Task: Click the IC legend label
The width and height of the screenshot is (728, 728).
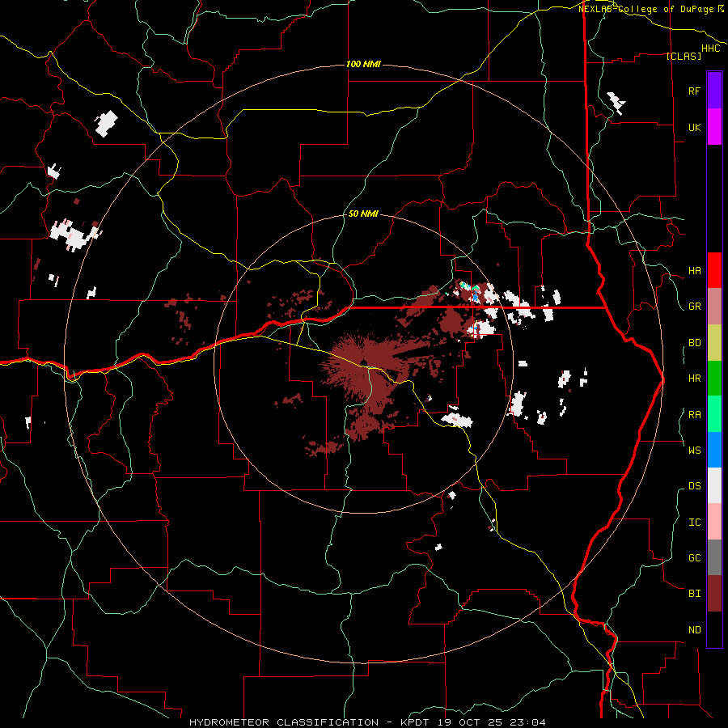Action: (x=694, y=523)
